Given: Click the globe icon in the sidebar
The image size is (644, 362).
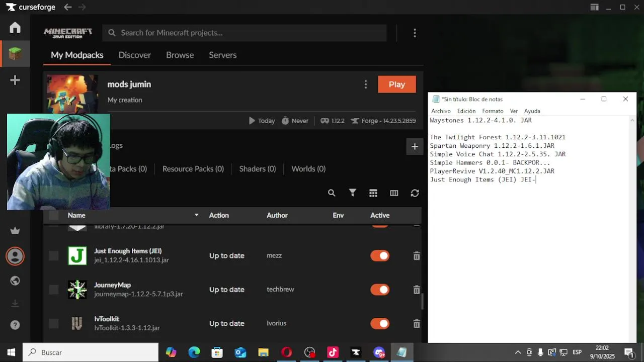Looking at the screenshot, I should (15, 281).
